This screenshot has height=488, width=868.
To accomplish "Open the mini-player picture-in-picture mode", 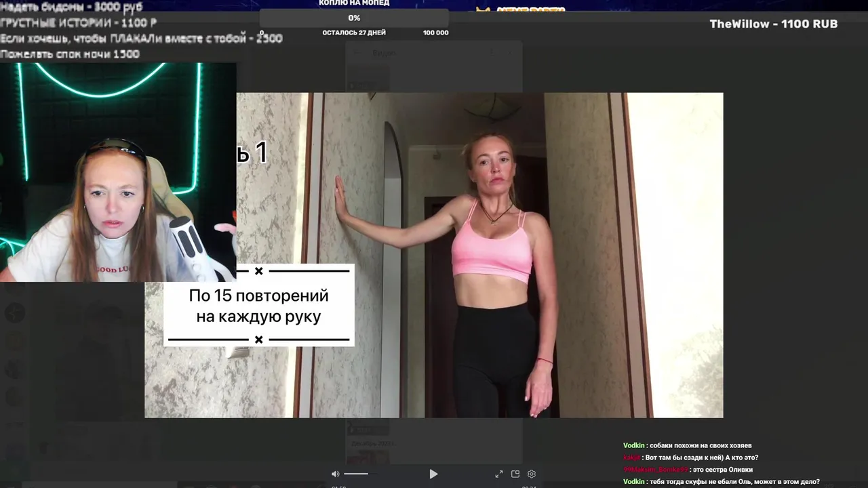I will pyautogui.click(x=515, y=474).
